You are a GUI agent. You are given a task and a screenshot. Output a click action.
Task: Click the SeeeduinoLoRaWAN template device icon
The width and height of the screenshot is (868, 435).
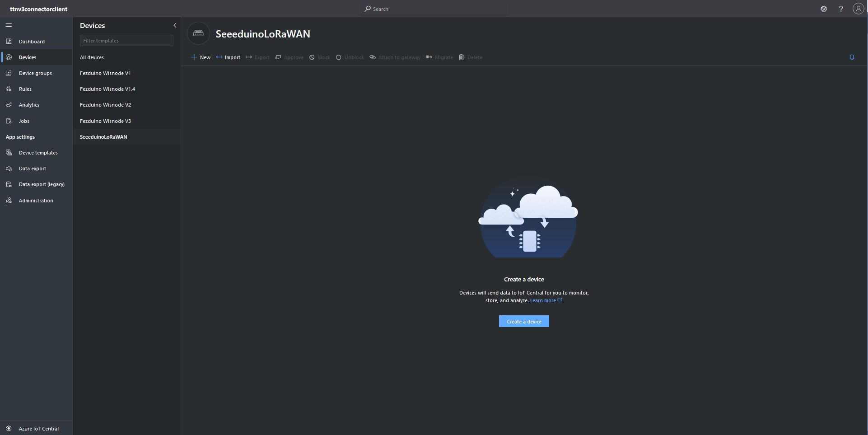(198, 33)
